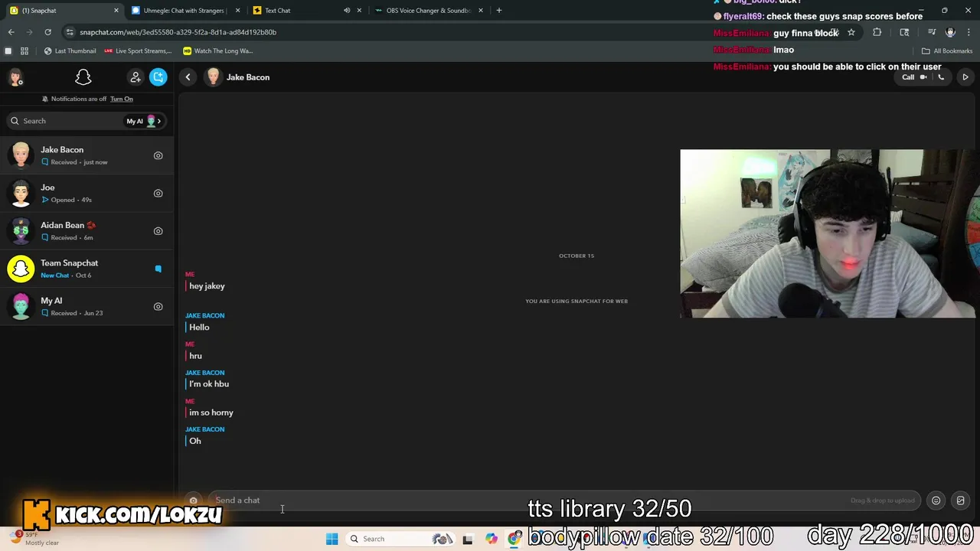Click the 'hey jakey' message
This screenshot has width=980, height=551.
click(x=207, y=286)
